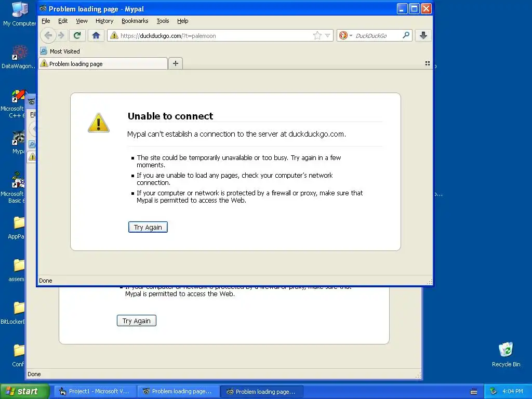Screen dimensions: 532x399
Task: Click the 4:04 PM clock
Action: tap(512, 392)
